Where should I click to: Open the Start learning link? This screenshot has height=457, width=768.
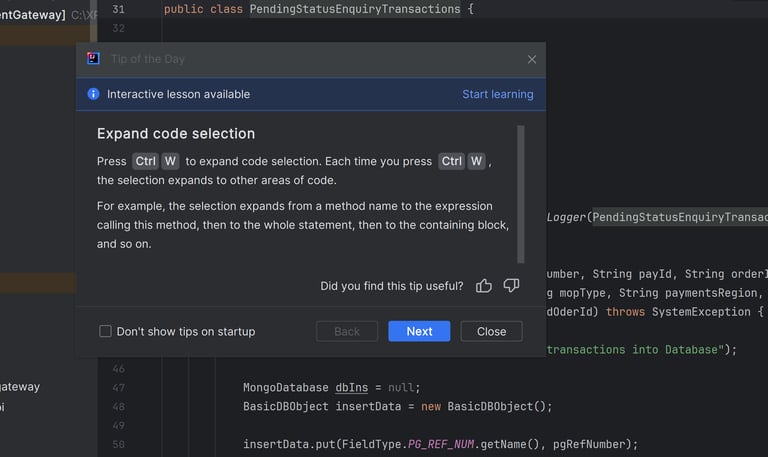[x=498, y=94]
